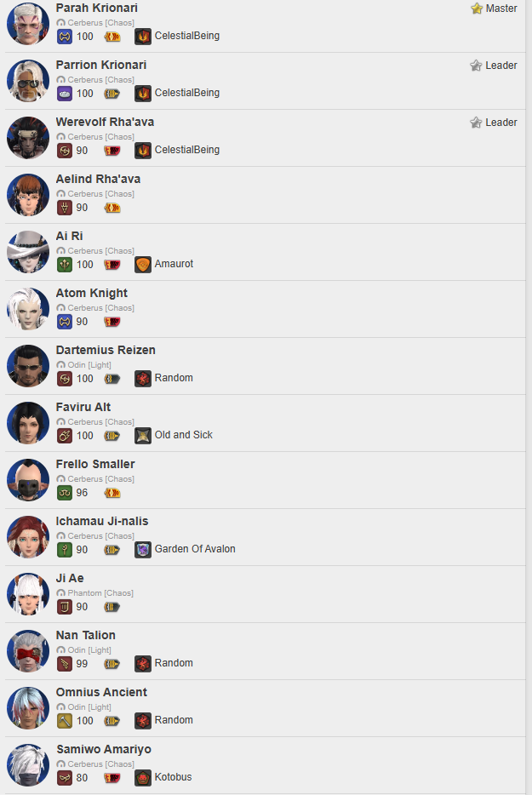Click Samiwo Amariyo's avatar portrait
532x795 pixels.
pyautogui.click(x=28, y=765)
